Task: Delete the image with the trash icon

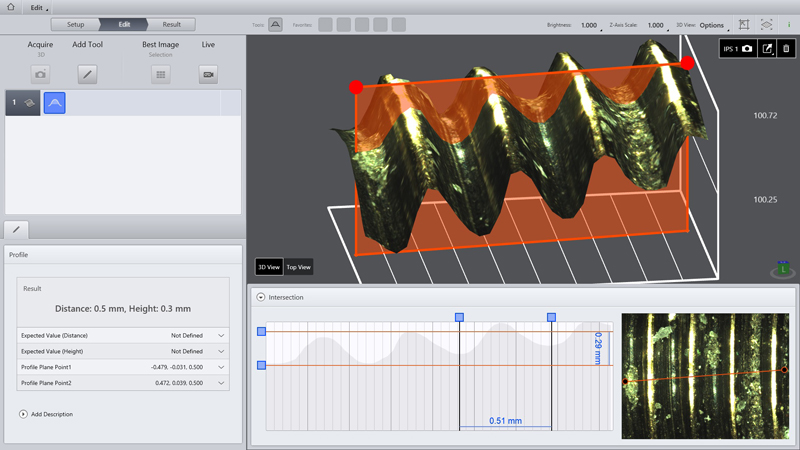Action: 786,49
